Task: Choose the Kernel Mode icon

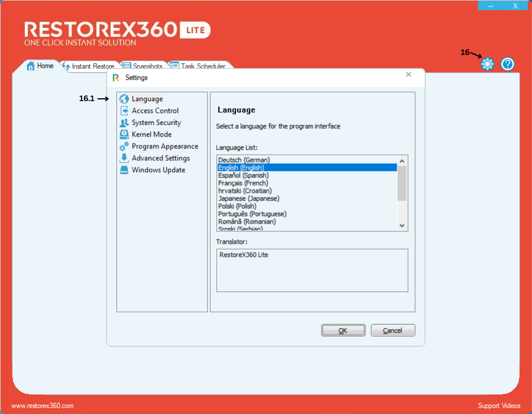Action: [x=124, y=135]
